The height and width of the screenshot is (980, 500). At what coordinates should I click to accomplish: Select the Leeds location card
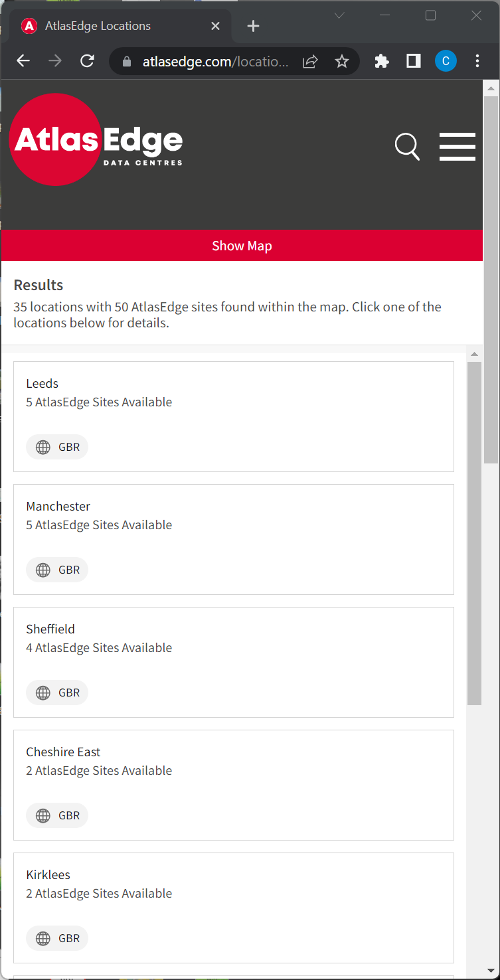click(x=234, y=416)
